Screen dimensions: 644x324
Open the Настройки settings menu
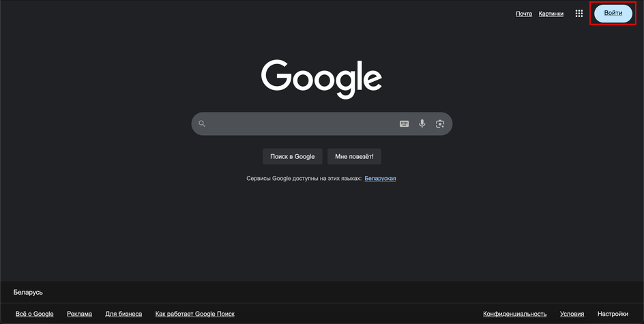(613, 314)
